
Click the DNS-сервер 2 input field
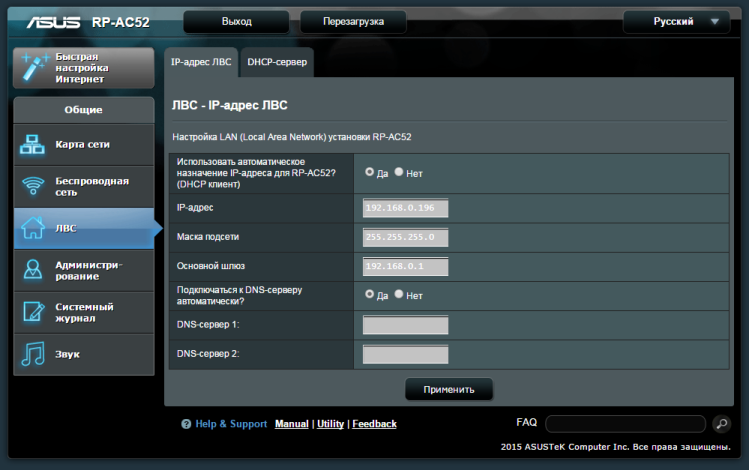pyautogui.click(x=406, y=354)
